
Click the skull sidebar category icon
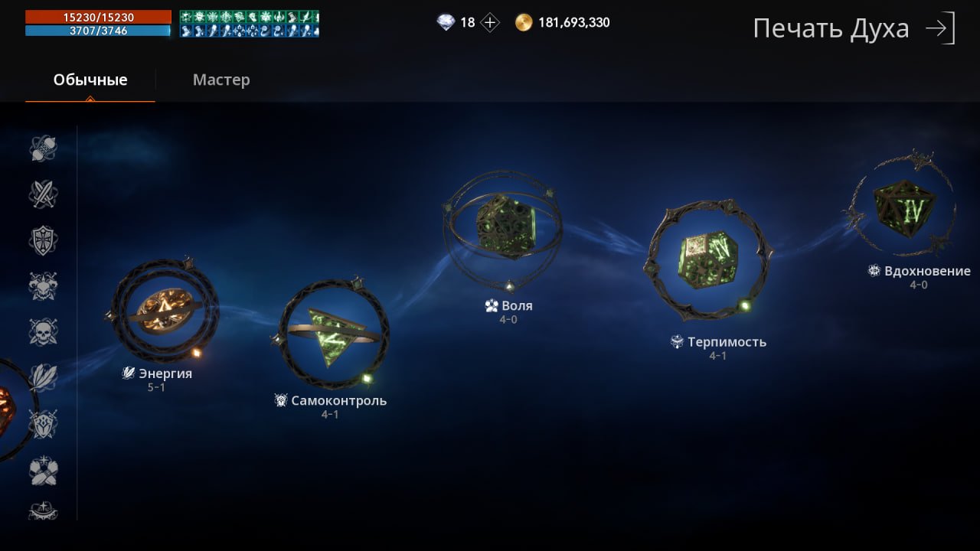(44, 332)
